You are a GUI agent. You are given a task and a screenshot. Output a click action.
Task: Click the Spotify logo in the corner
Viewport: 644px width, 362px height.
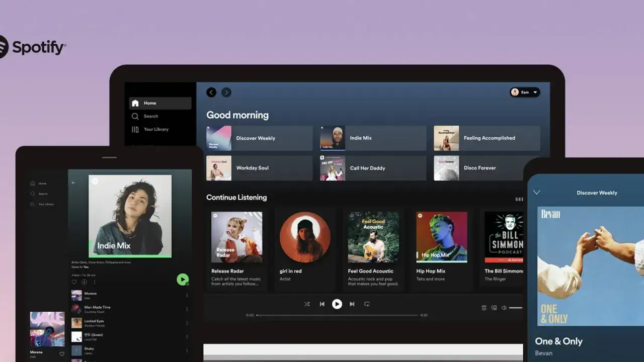point(32,47)
